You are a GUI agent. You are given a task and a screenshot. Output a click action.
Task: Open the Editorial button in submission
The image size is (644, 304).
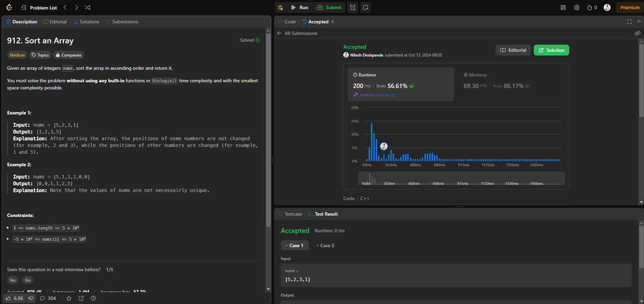pos(513,50)
